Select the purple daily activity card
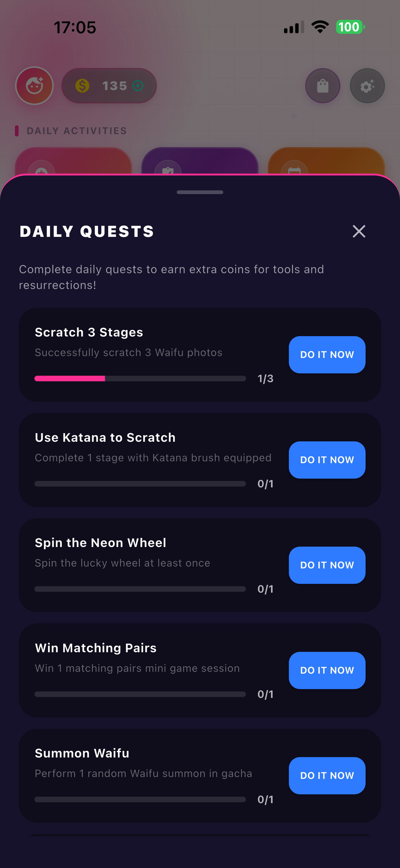400x868 pixels. click(200, 161)
